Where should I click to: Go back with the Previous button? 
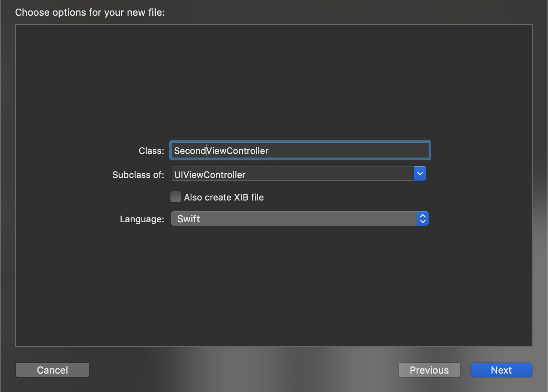pyautogui.click(x=429, y=370)
